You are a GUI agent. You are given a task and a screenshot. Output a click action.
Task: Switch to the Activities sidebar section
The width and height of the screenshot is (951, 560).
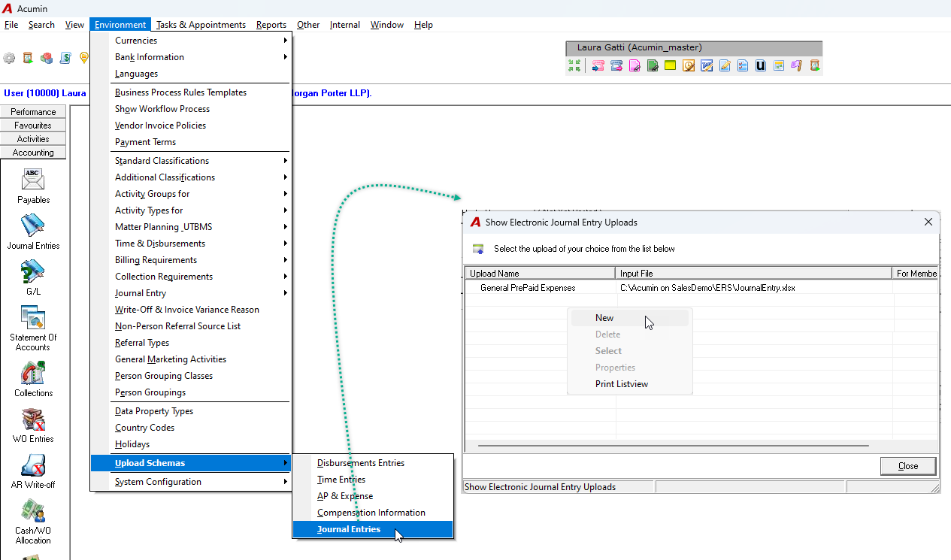[33, 139]
